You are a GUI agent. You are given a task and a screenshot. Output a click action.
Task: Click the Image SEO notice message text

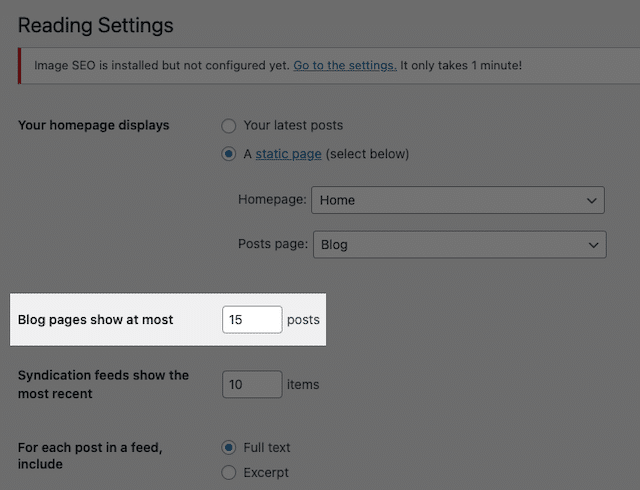(x=162, y=66)
